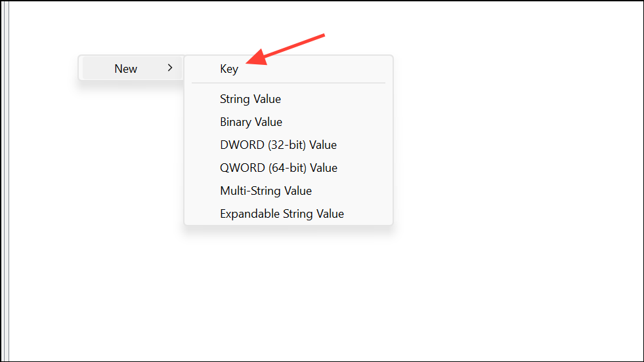Choose String Value in the submenu

pos(250,99)
